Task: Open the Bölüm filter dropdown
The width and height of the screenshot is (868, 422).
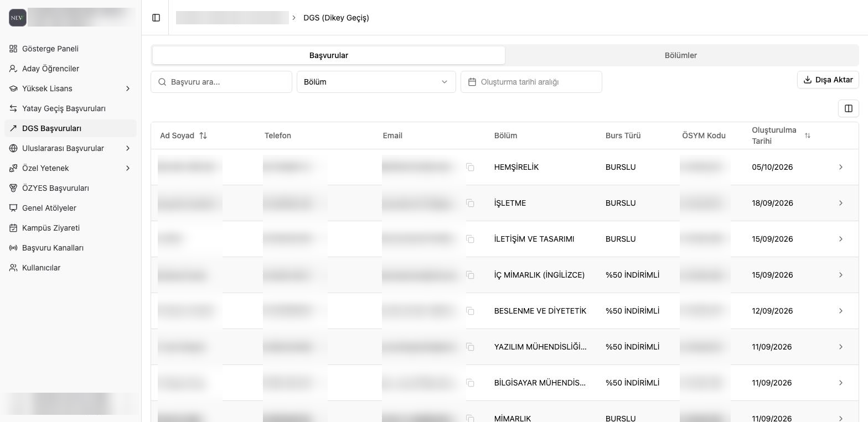Action: [376, 82]
